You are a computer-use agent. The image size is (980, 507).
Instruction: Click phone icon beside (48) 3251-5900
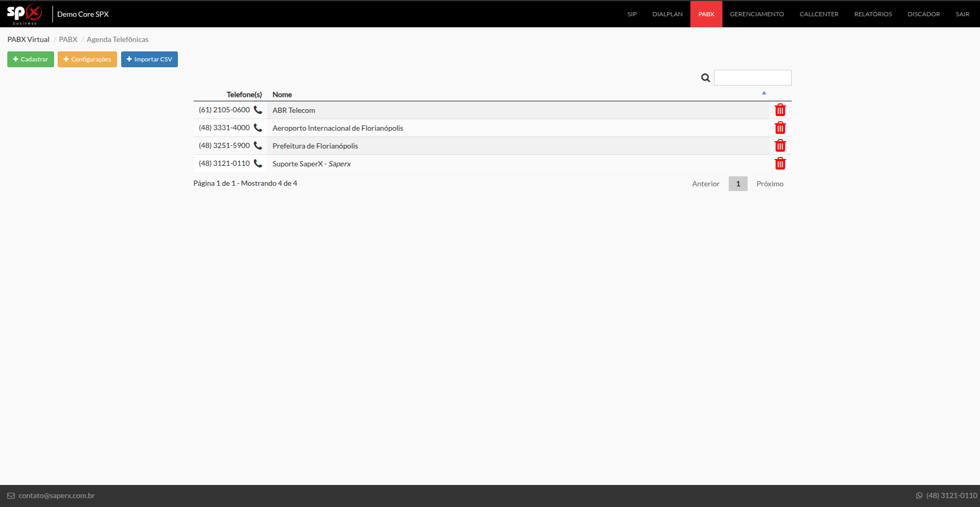click(258, 145)
